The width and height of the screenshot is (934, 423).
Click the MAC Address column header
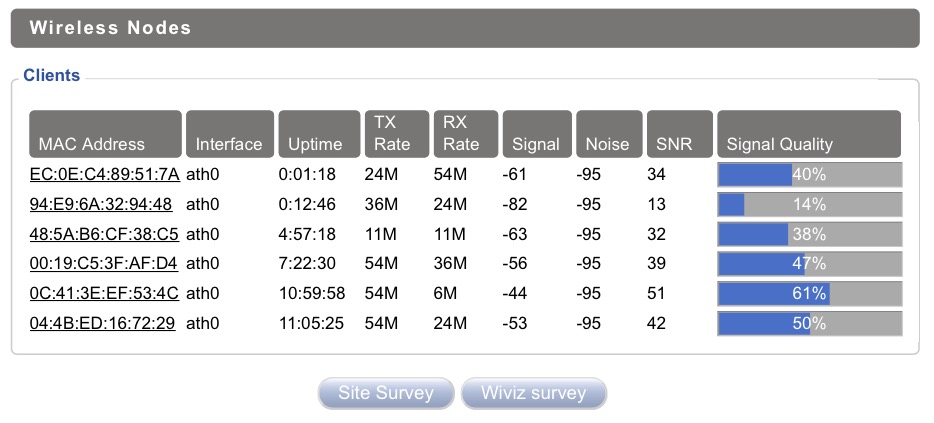(x=105, y=134)
